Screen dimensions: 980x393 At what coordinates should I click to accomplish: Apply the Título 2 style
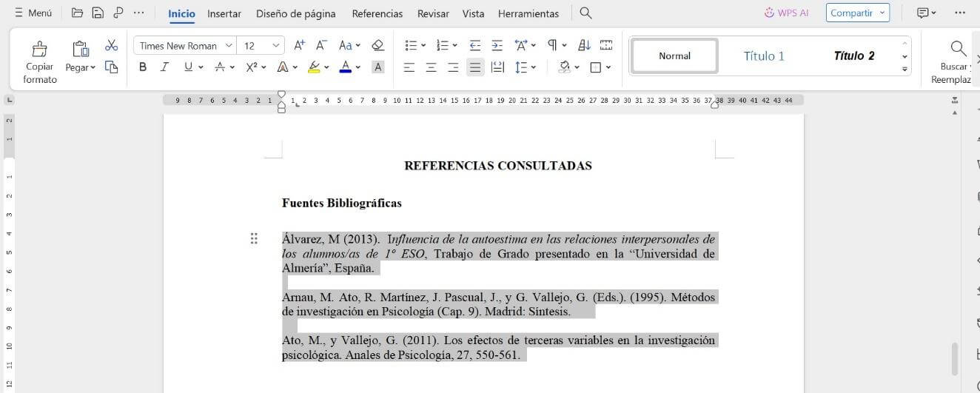(854, 56)
